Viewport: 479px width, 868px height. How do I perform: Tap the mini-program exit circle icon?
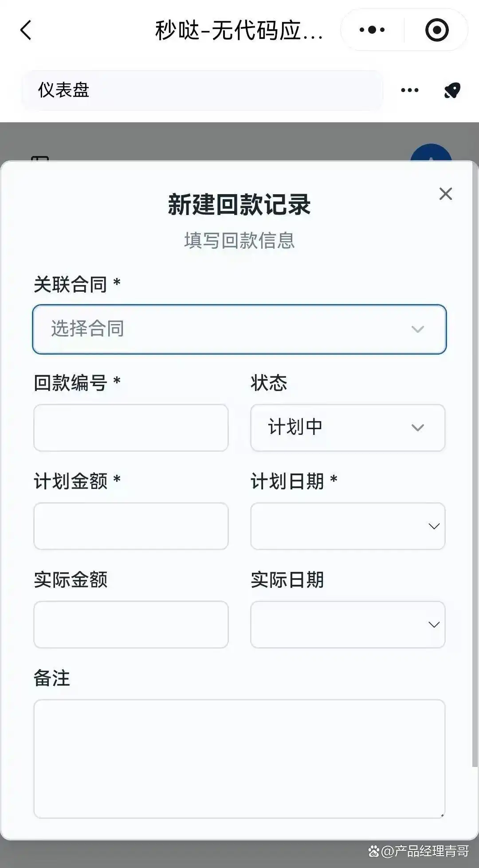click(x=437, y=30)
